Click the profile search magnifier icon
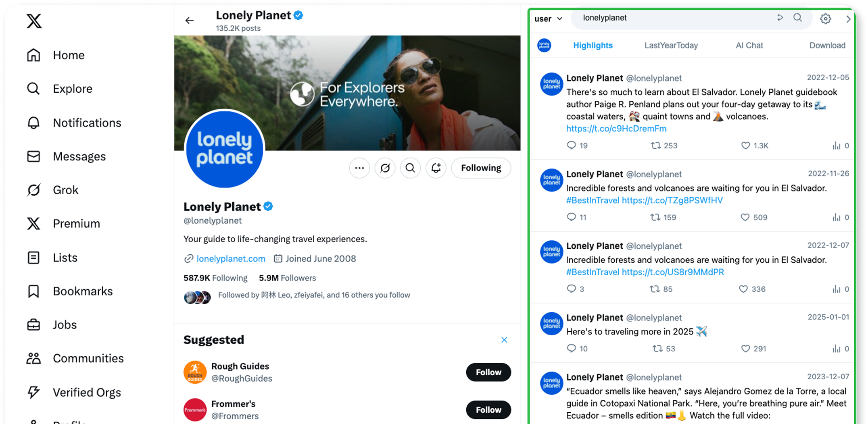This screenshot has height=424, width=868. (x=410, y=168)
